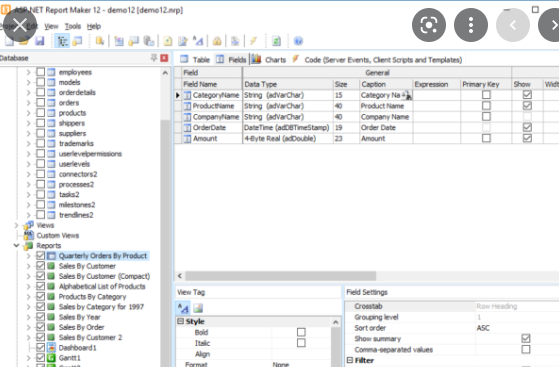Viewport: 559px width, 367px height.
Task: Select the Fields tab
Action: [x=231, y=60]
